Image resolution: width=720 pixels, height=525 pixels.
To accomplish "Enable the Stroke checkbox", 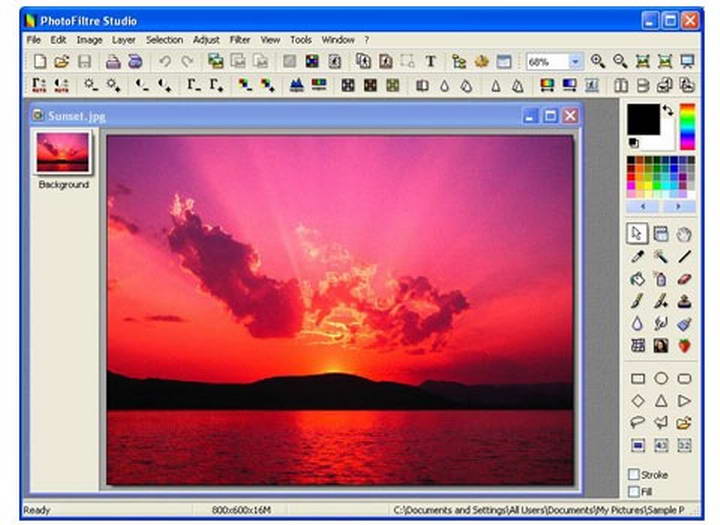I will (634, 474).
